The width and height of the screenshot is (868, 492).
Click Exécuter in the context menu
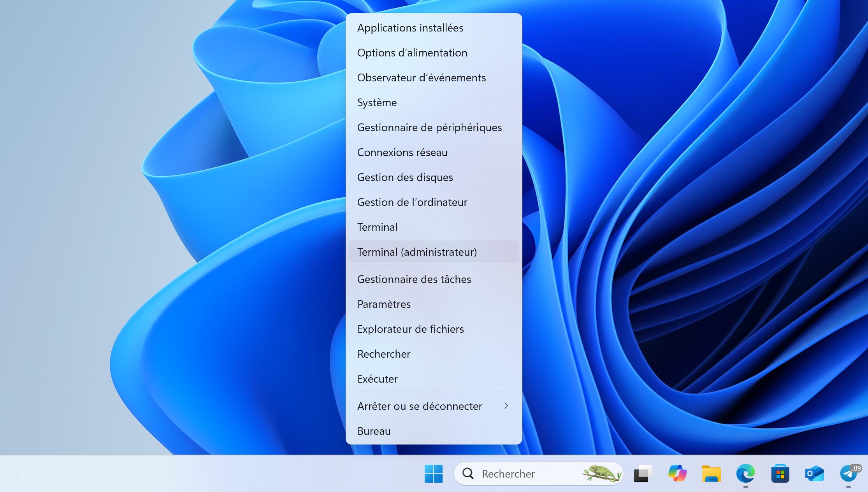coord(377,379)
